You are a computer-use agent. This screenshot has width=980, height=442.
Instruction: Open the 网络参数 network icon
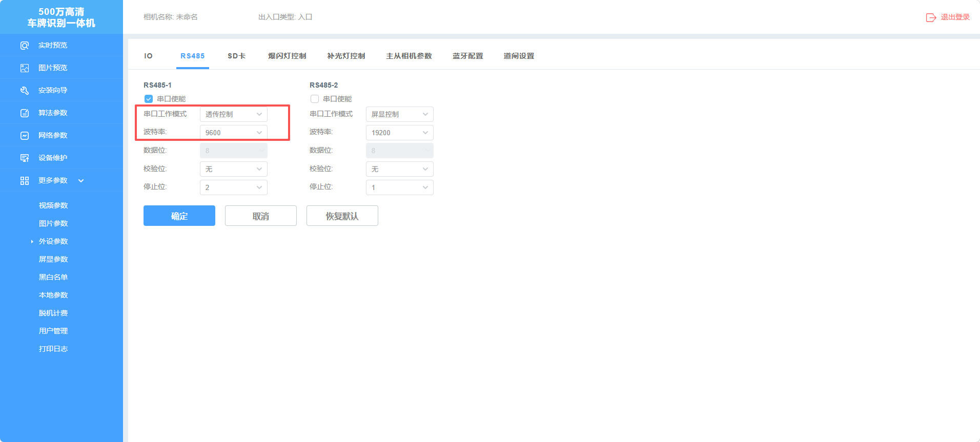tap(25, 136)
